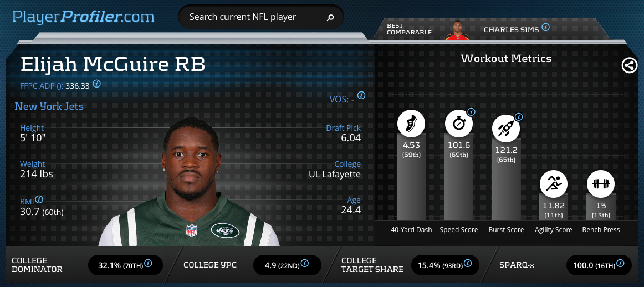Click the Elijah McGuire RB heading
This screenshot has height=287, width=644.
(x=113, y=64)
